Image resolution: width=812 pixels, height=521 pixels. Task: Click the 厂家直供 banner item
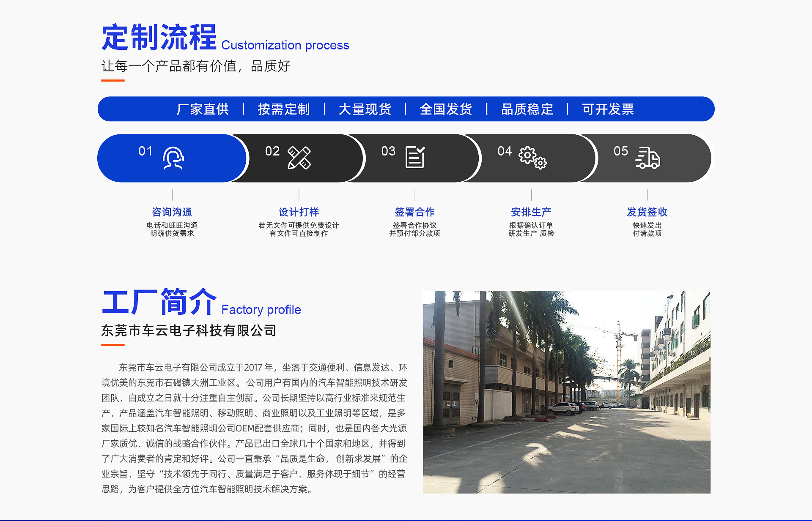click(x=203, y=109)
